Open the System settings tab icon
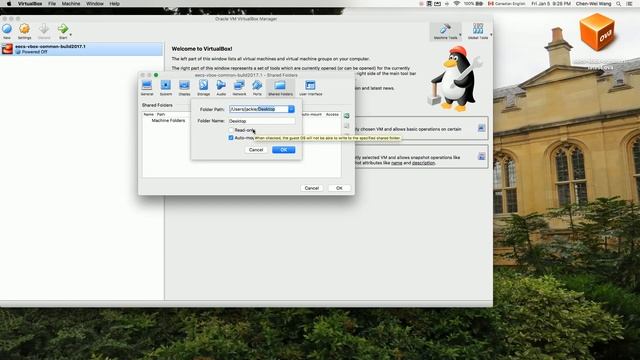This screenshot has height=360, width=640. coord(166,85)
